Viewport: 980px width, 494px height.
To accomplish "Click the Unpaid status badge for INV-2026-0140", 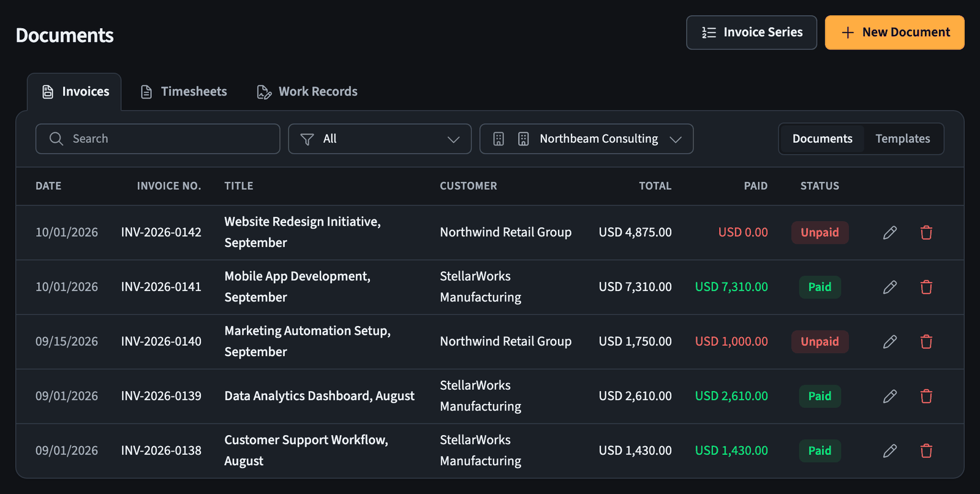I will click(820, 341).
